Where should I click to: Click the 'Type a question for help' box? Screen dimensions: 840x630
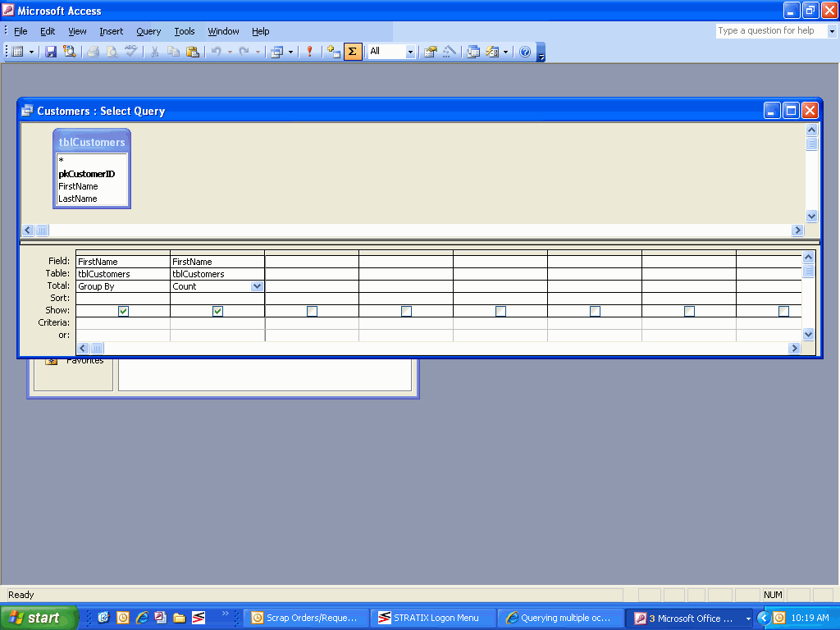(x=771, y=31)
